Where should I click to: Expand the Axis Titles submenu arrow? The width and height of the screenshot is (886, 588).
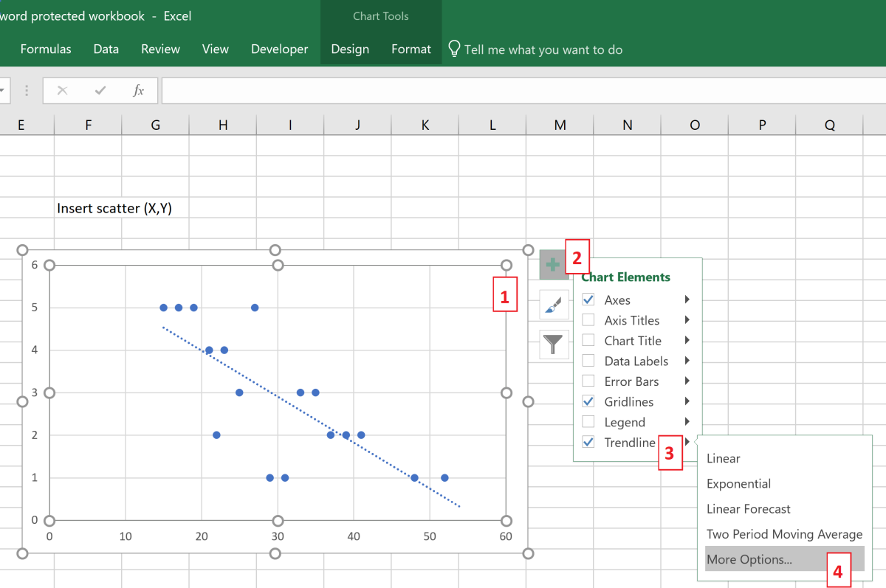click(x=687, y=320)
